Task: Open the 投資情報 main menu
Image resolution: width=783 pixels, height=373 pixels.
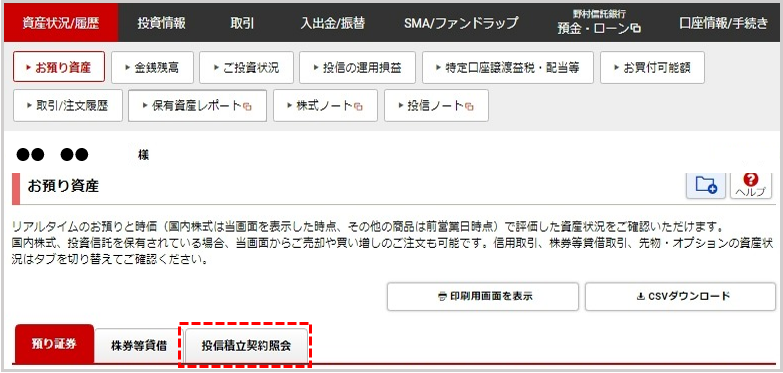Action: click(x=161, y=23)
